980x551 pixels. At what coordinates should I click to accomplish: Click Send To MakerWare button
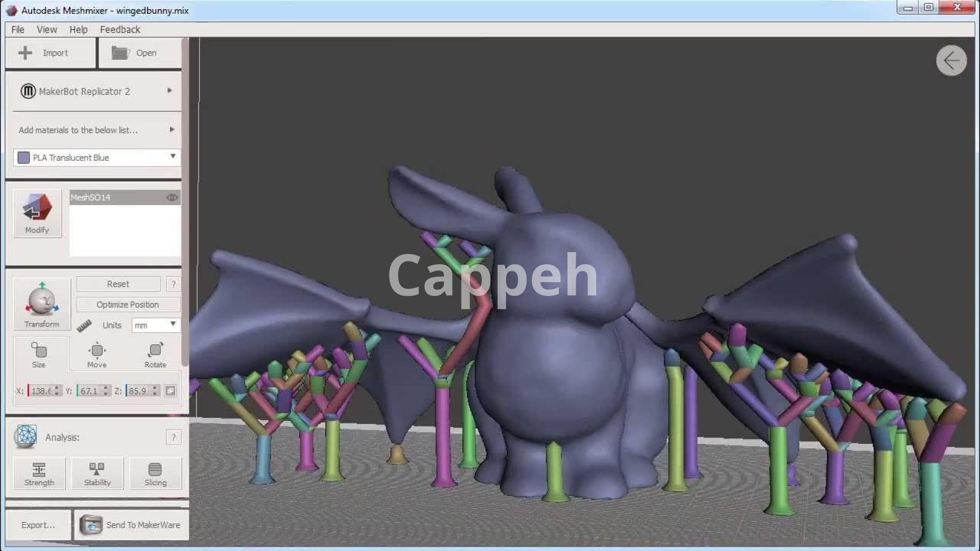132,524
